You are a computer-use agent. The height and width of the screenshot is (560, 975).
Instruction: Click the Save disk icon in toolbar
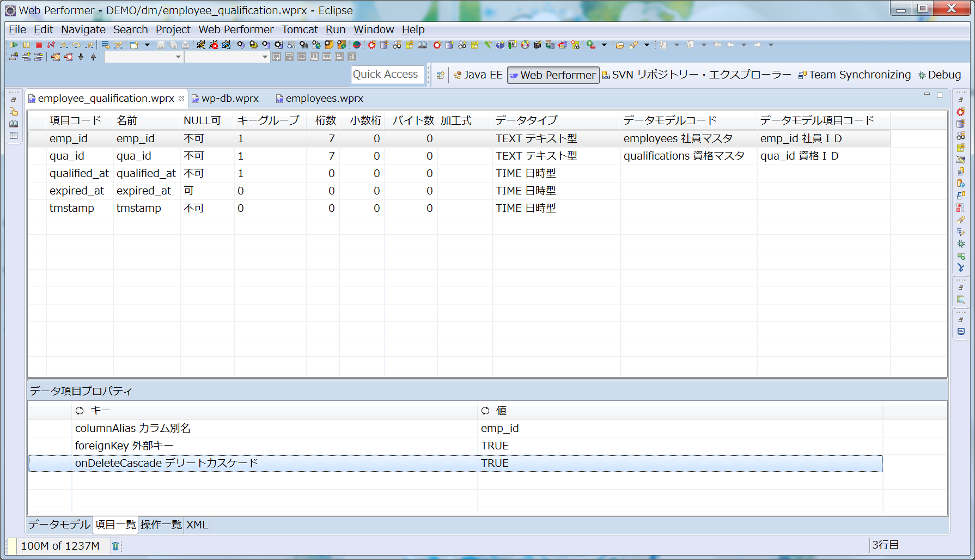point(161,45)
